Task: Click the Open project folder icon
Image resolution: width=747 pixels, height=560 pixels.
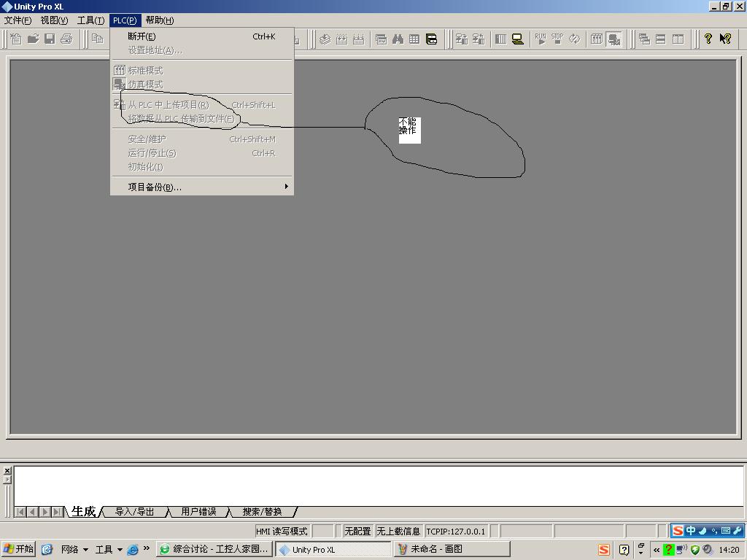Action: click(x=33, y=39)
